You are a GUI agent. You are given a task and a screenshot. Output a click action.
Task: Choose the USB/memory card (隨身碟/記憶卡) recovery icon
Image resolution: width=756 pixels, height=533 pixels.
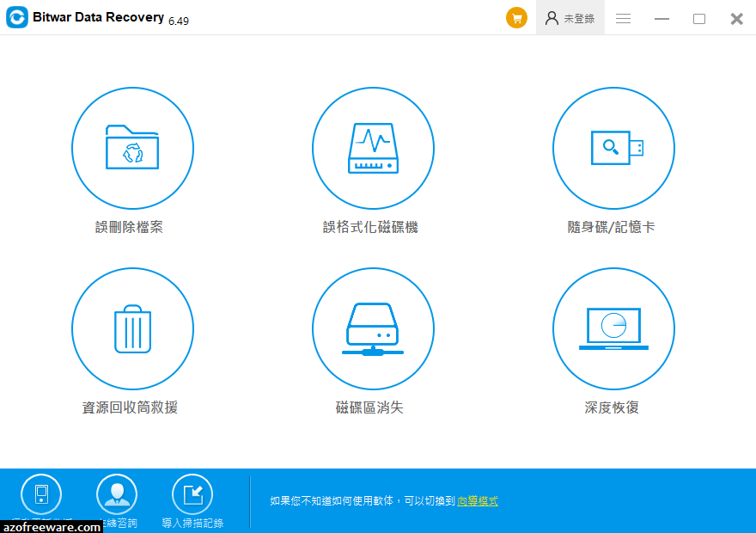[x=613, y=148]
